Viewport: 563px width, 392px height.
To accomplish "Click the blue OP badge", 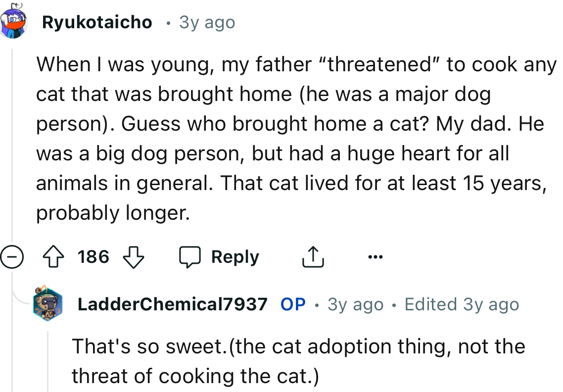I will click(x=292, y=304).
